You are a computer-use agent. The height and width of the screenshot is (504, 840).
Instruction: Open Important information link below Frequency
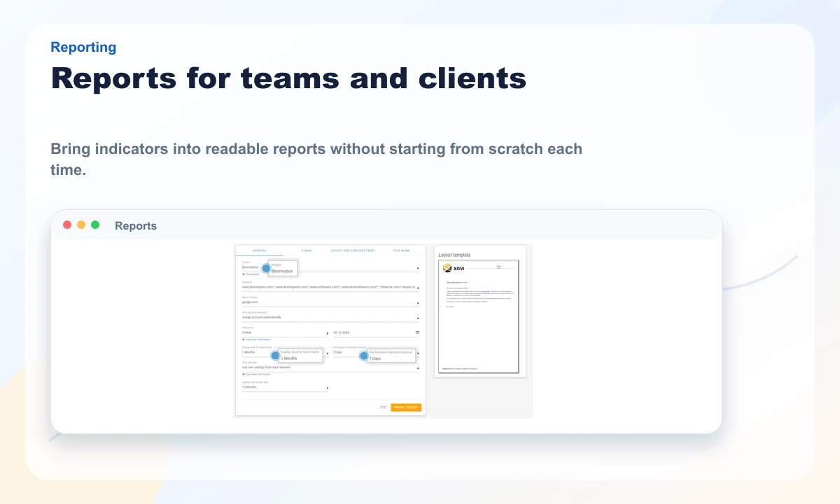pyautogui.click(x=256, y=339)
